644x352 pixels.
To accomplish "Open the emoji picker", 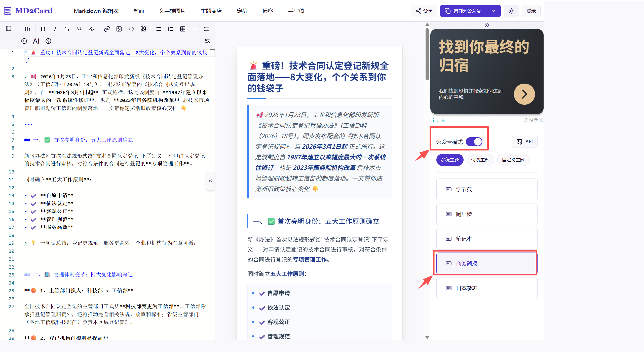I will click(24, 41).
